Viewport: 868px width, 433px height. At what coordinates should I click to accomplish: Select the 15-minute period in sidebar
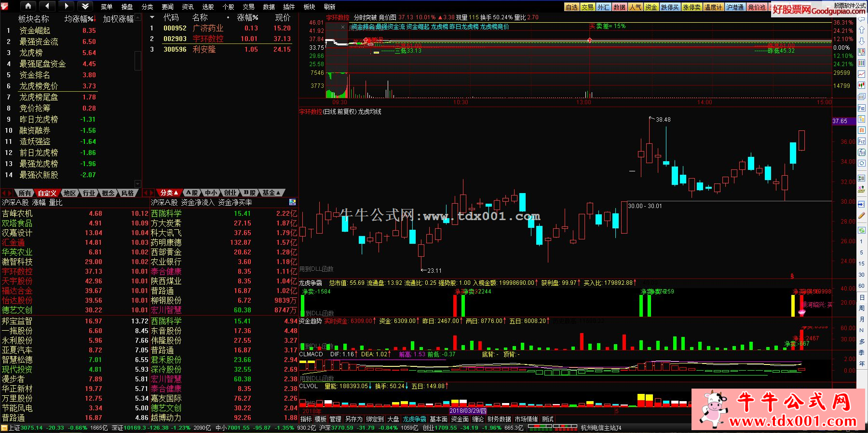[x=862, y=264]
